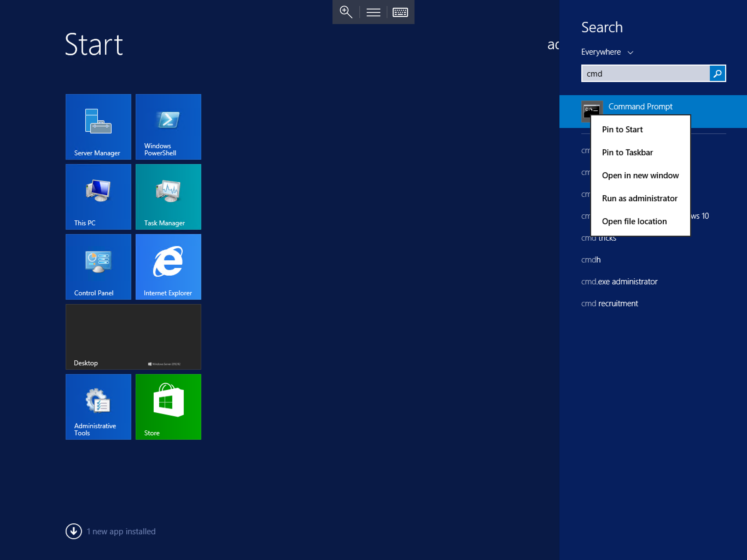Open the Task Manager tile
The height and width of the screenshot is (560, 747).
click(x=168, y=197)
